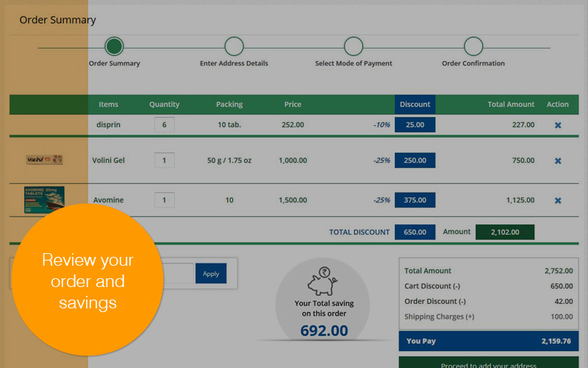Click the You Pay total bar
This screenshot has width=588, height=368.
click(x=488, y=342)
